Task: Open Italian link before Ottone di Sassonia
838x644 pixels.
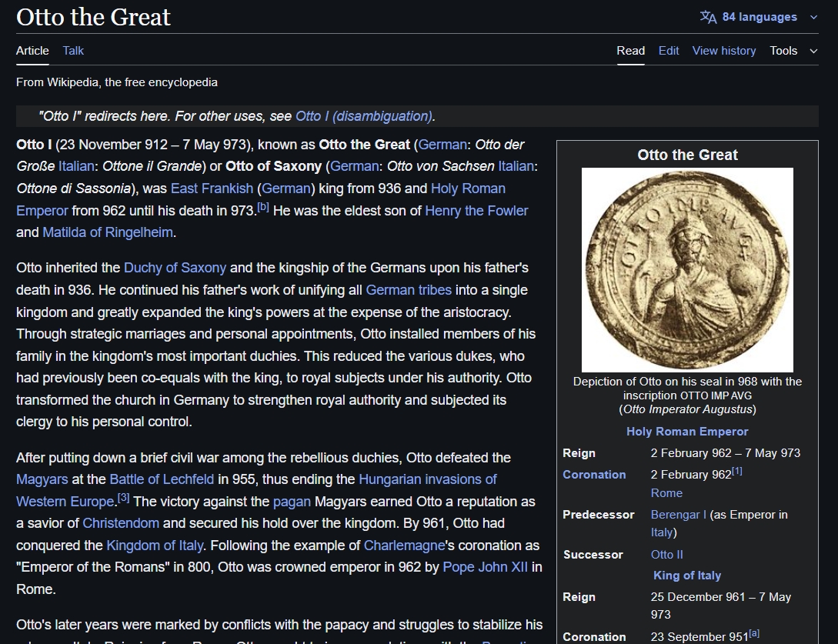Action: click(x=516, y=166)
